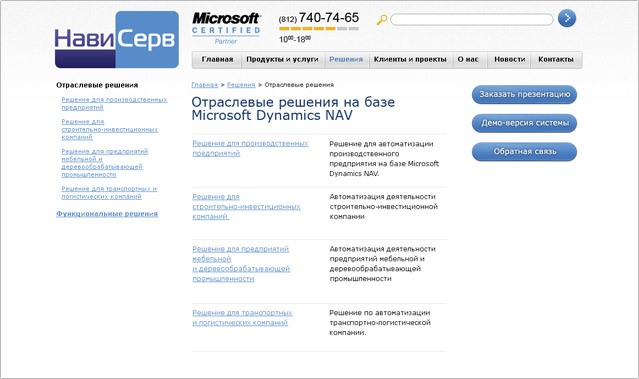Click description Решение по автоматизации транспортно-логистической
The height and width of the screenshot is (379, 639).
click(x=380, y=323)
